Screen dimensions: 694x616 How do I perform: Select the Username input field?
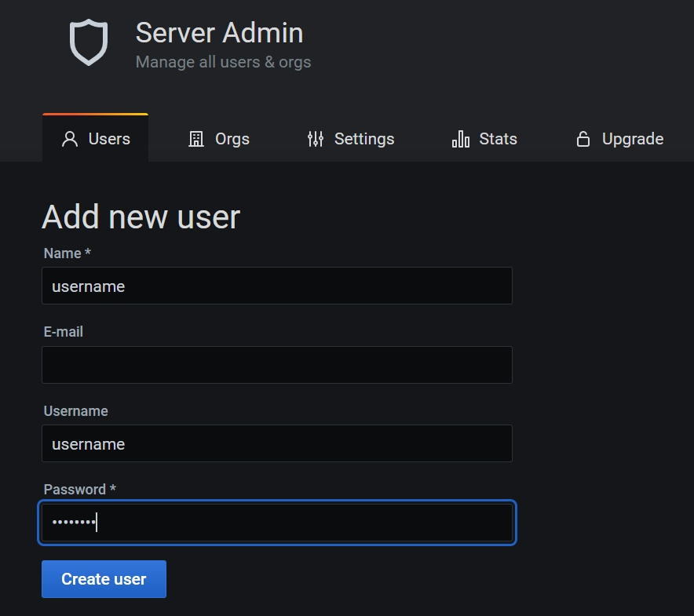(277, 443)
